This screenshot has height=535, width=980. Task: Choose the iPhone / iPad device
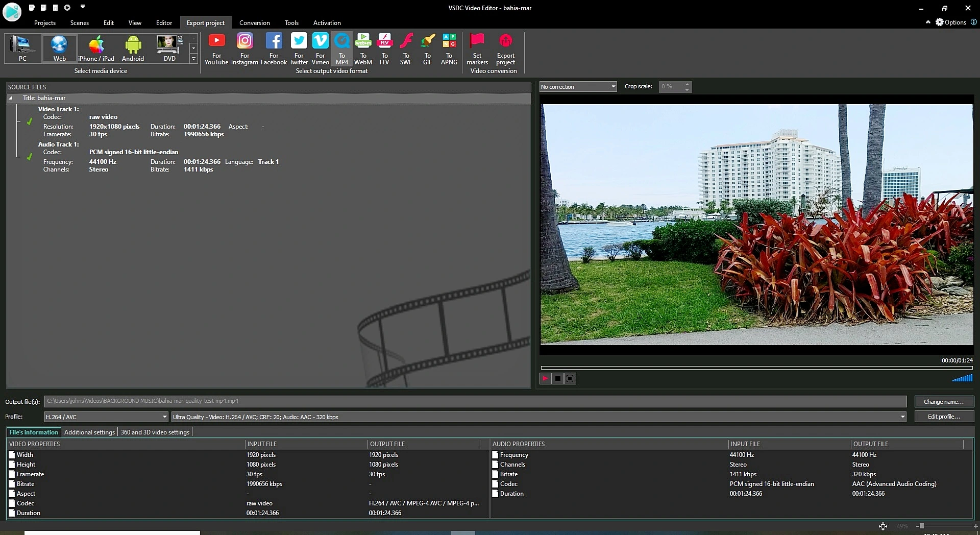[96, 48]
